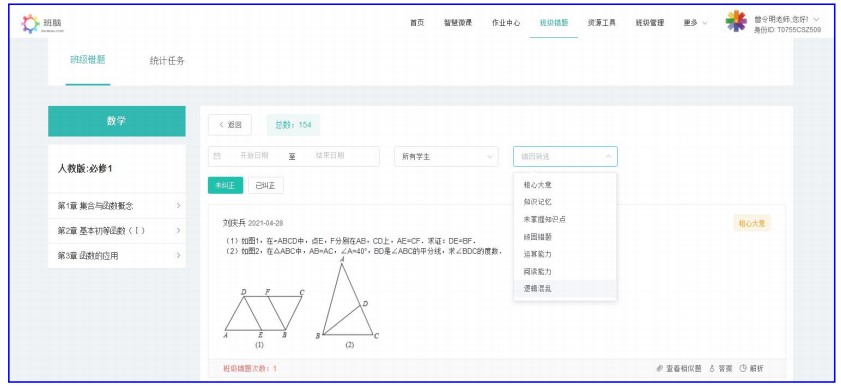Click the back arrow in 返回 button

tap(221, 125)
